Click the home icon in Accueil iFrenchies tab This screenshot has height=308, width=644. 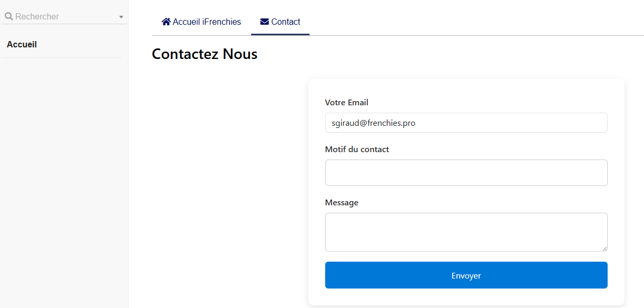[166, 22]
